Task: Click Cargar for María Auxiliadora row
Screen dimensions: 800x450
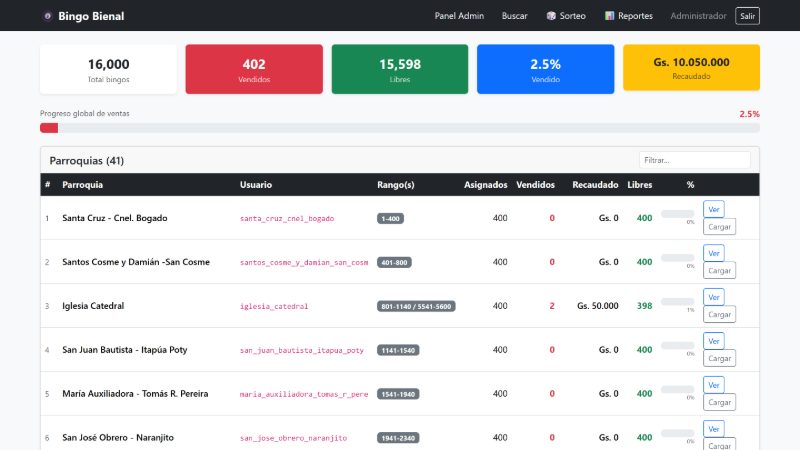Action: pyautogui.click(x=719, y=402)
